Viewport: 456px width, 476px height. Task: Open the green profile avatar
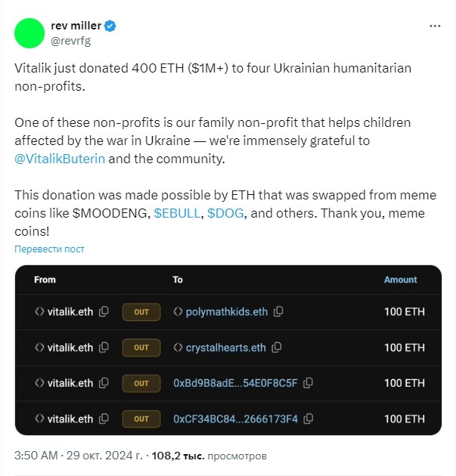[29, 33]
